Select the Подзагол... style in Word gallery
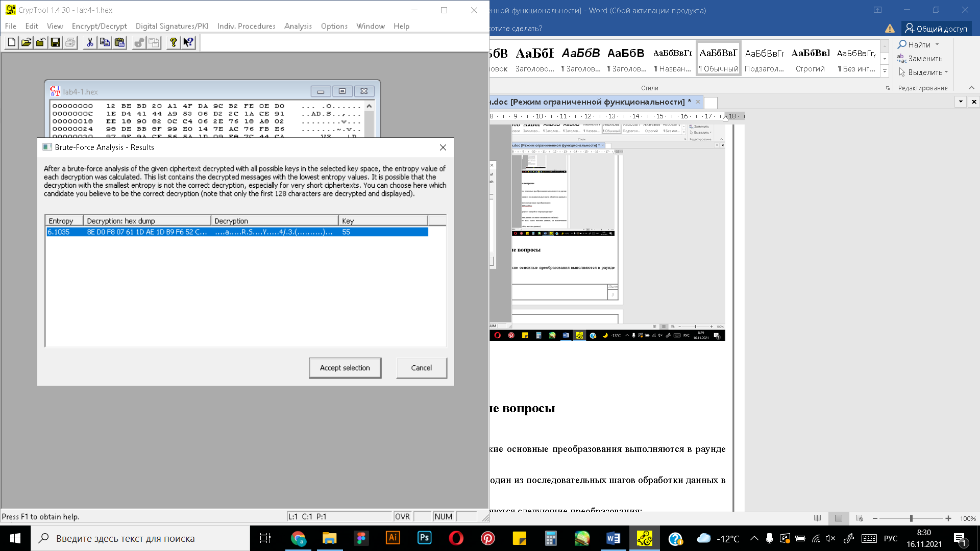980x551 pixels. click(764, 59)
